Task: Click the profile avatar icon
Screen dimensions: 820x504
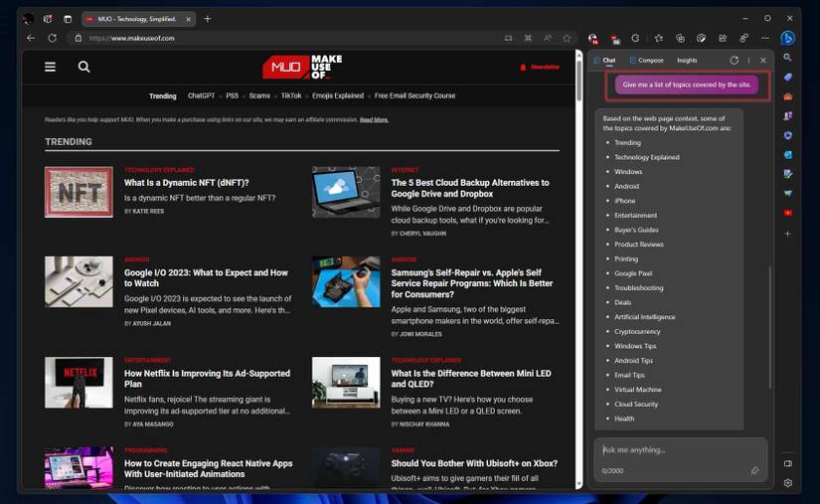Action: point(28,19)
